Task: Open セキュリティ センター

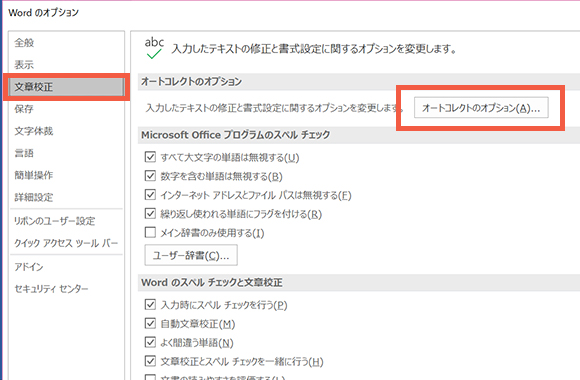Action: 51,289
